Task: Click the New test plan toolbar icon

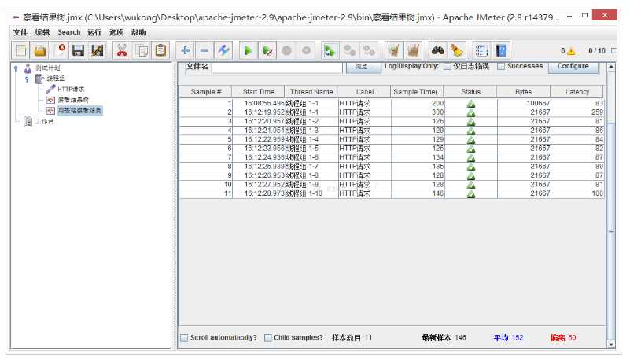Action: (20, 50)
